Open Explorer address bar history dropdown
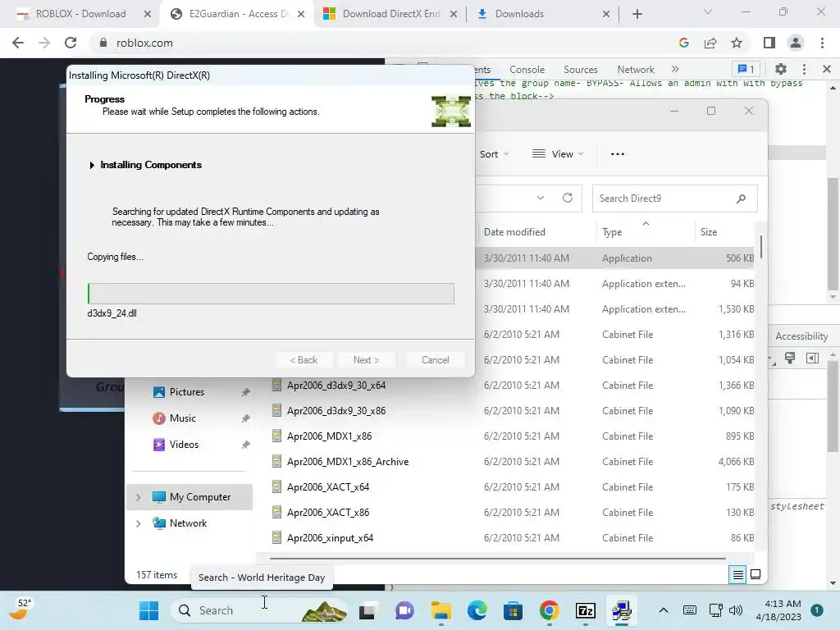This screenshot has width=840, height=630. point(541,198)
